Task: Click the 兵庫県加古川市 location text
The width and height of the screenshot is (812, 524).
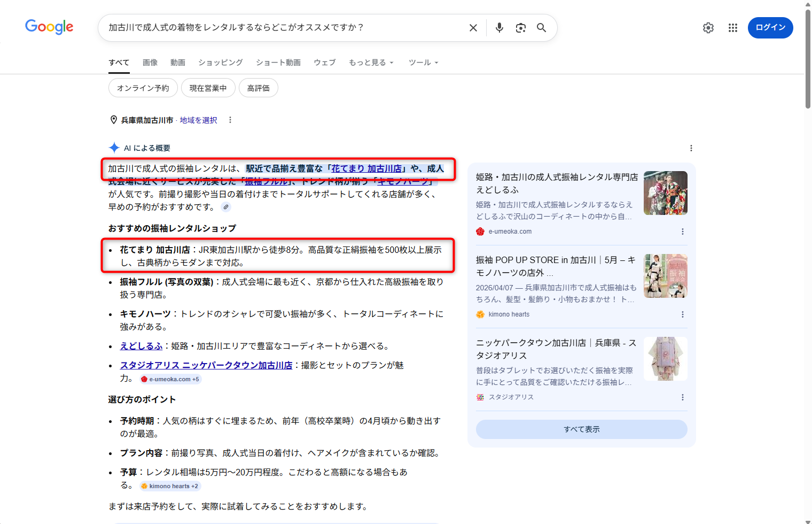Action: (x=147, y=120)
